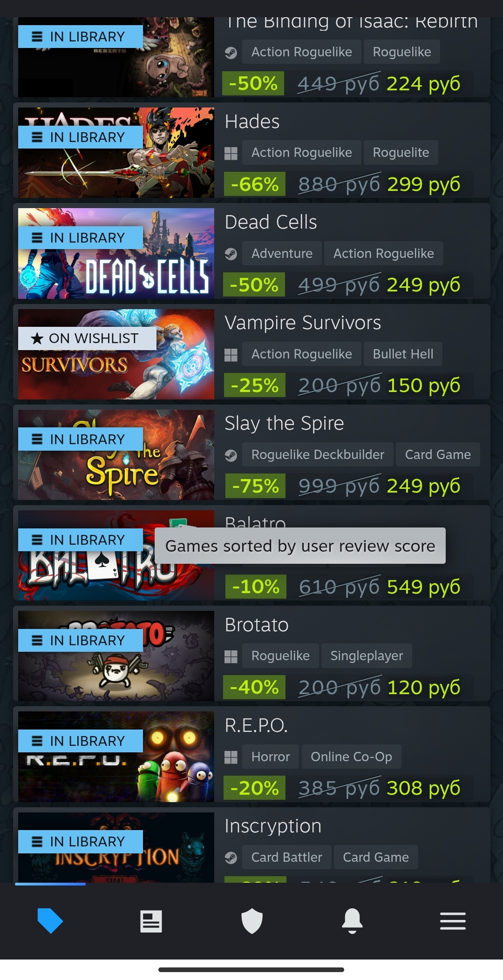503x980 pixels.
Task: Select the Online Co-Op tag
Action: click(x=352, y=757)
